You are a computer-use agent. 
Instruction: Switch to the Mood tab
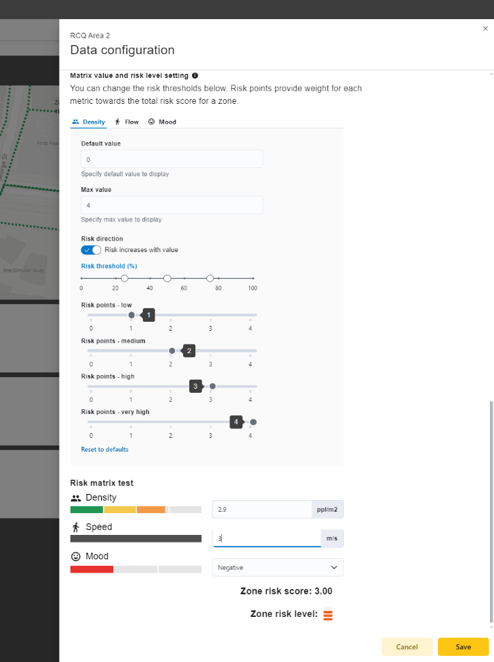point(162,122)
